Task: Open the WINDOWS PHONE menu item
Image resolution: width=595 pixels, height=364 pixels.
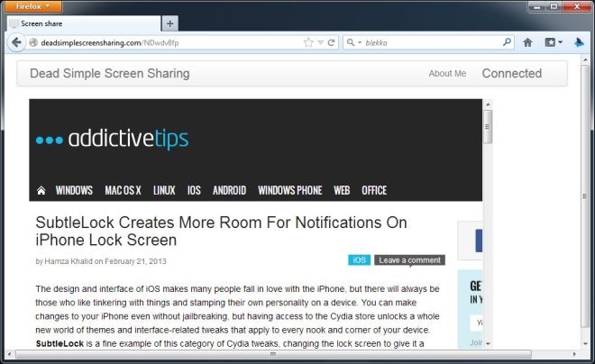Action: point(290,190)
